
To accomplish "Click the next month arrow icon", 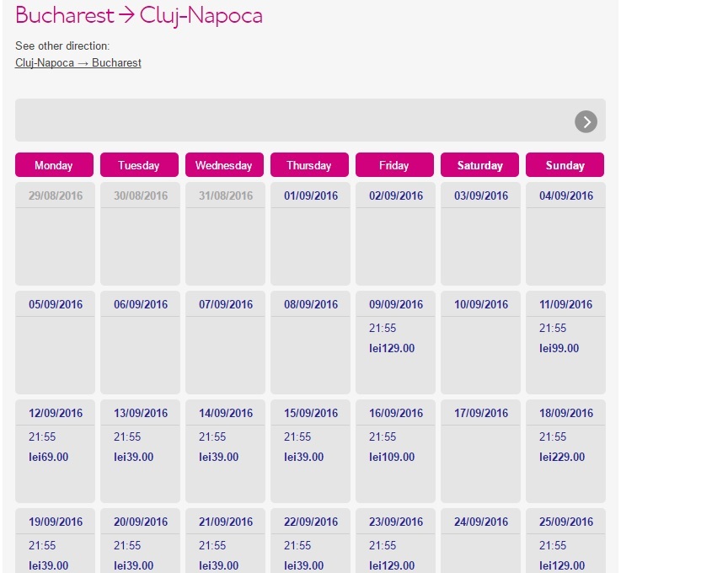I will click(x=586, y=121).
